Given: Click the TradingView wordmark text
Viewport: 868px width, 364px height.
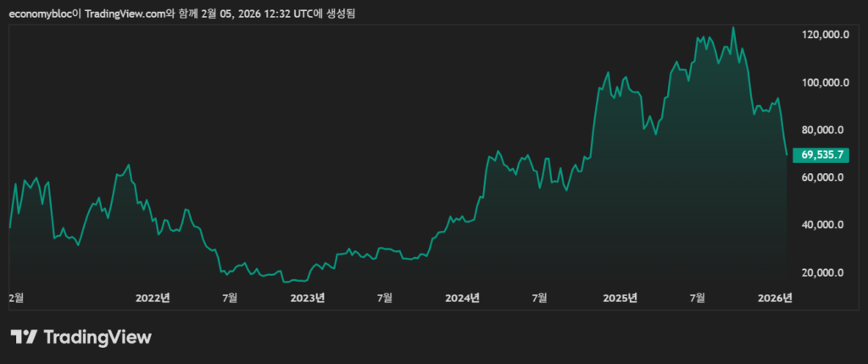Looking at the screenshot, I should 97,337.
